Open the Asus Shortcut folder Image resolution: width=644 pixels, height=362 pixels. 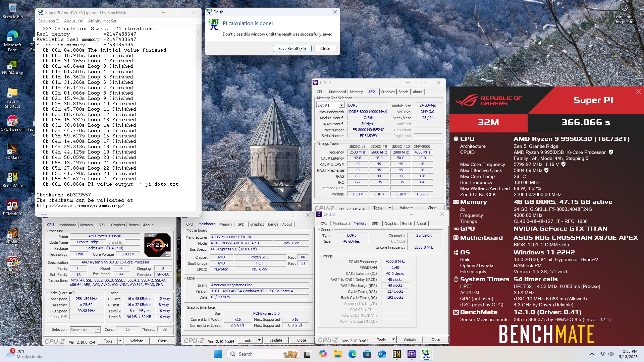pos(12,98)
